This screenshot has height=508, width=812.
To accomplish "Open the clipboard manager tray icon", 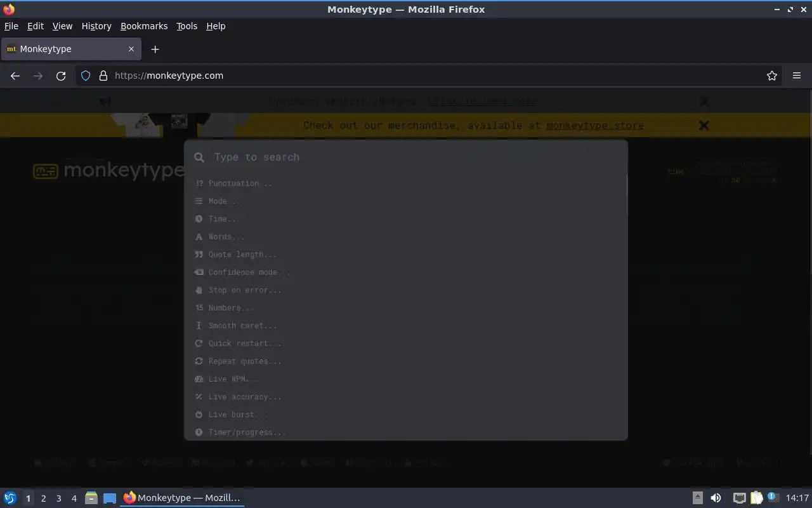I will click(x=756, y=498).
